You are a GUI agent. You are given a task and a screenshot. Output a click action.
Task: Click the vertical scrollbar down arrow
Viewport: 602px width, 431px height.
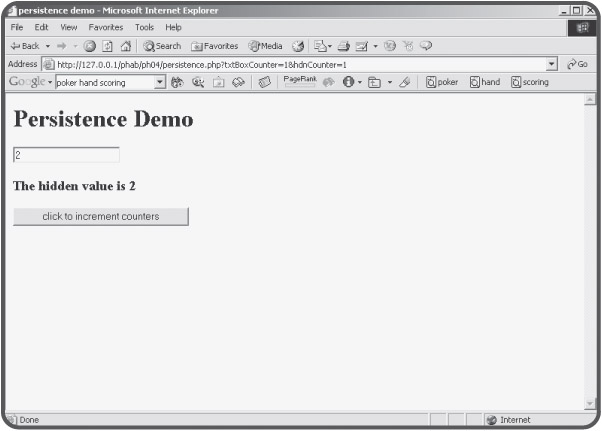[x=589, y=404]
